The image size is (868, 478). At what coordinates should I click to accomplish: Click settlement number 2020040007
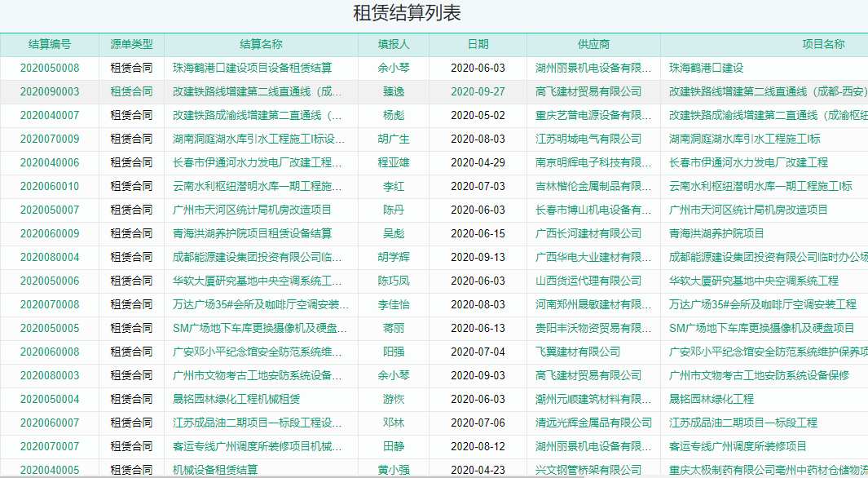[x=50, y=116]
